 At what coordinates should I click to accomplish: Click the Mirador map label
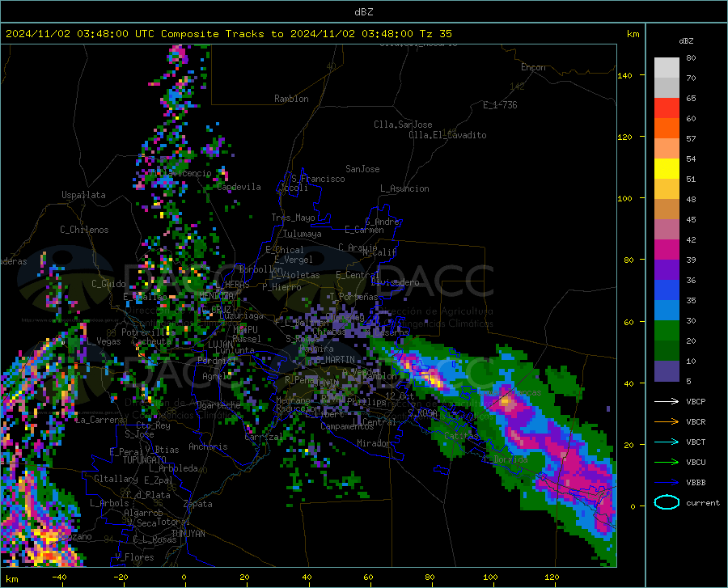[x=373, y=443]
